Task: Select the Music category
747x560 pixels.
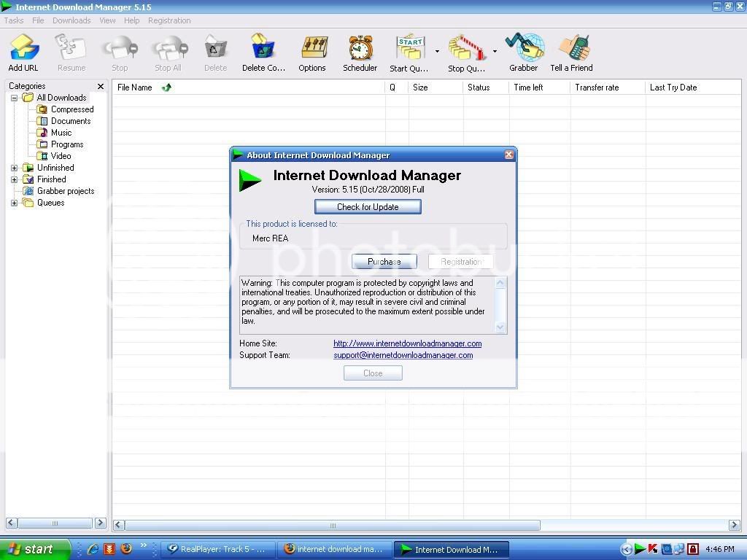Action: pyautogui.click(x=61, y=133)
